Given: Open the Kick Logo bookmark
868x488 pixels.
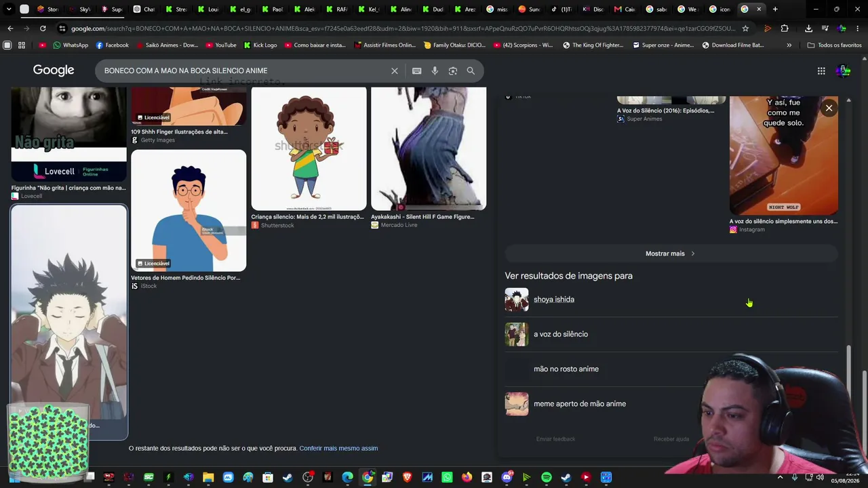Looking at the screenshot, I should [x=260, y=45].
